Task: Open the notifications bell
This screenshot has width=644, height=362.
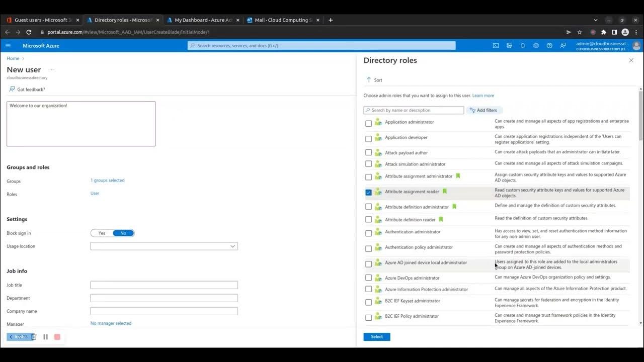Action: tap(523, 45)
